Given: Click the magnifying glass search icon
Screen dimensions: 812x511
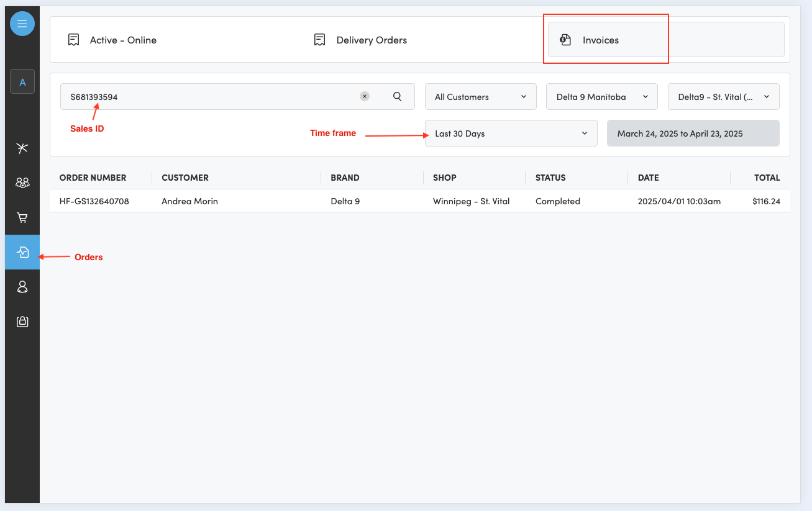Looking at the screenshot, I should click(x=398, y=96).
